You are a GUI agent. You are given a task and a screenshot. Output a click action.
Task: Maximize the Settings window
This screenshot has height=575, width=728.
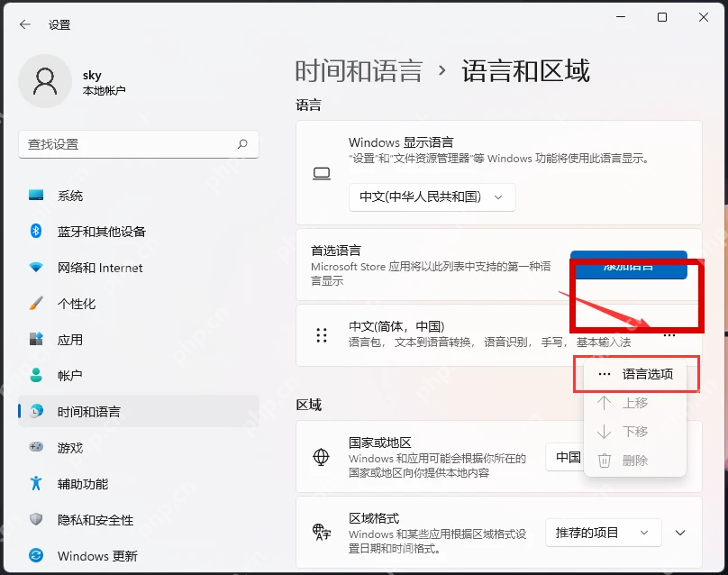point(662,17)
